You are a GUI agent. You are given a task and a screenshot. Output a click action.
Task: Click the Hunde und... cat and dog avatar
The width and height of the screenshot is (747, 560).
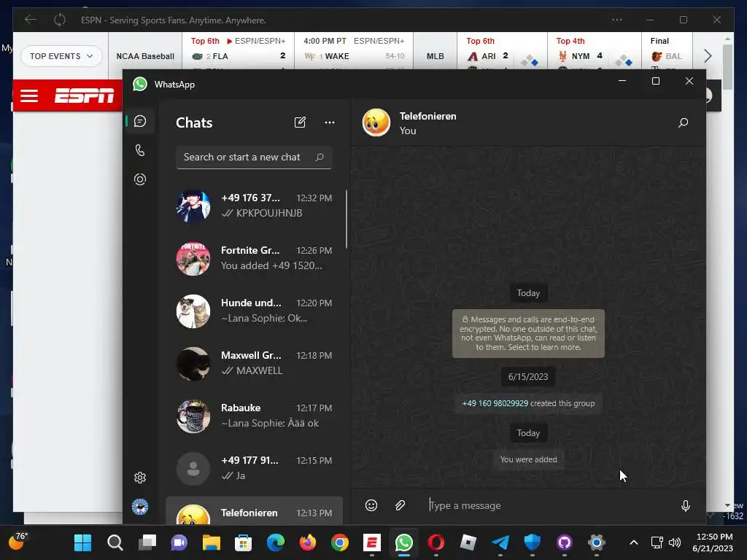pos(193,311)
